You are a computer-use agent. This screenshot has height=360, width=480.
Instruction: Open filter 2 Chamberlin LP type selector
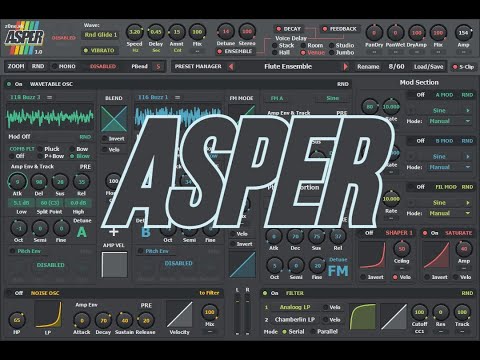coord(295,319)
